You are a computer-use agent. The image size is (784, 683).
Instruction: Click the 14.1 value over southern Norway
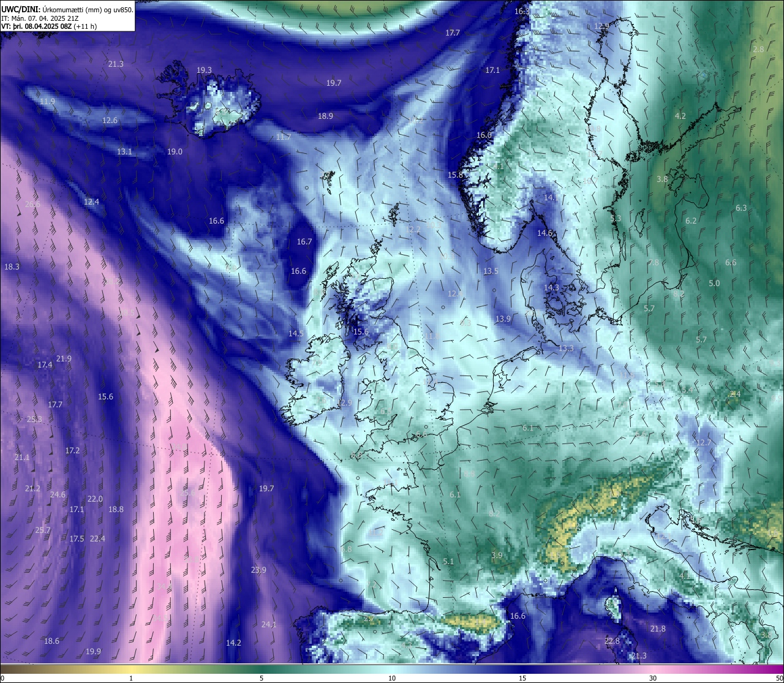coord(551,198)
